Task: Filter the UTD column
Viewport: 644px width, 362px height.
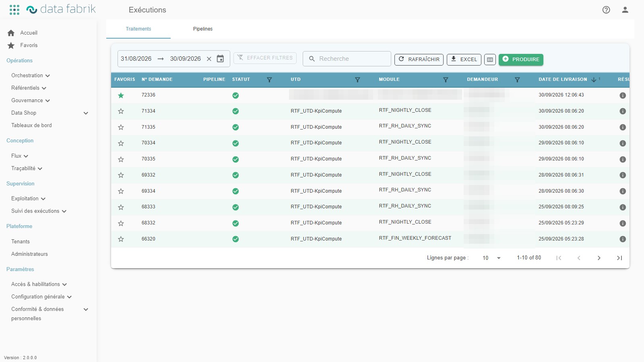Action: pyautogui.click(x=357, y=80)
